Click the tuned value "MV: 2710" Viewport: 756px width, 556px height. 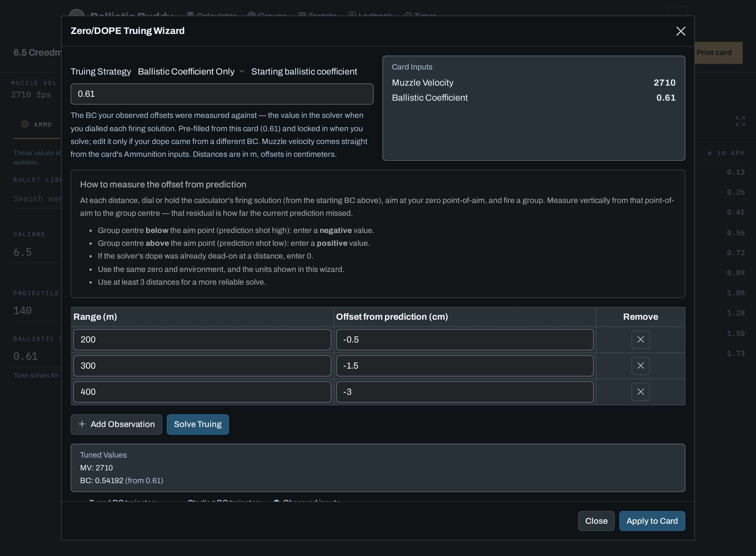pos(96,468)
